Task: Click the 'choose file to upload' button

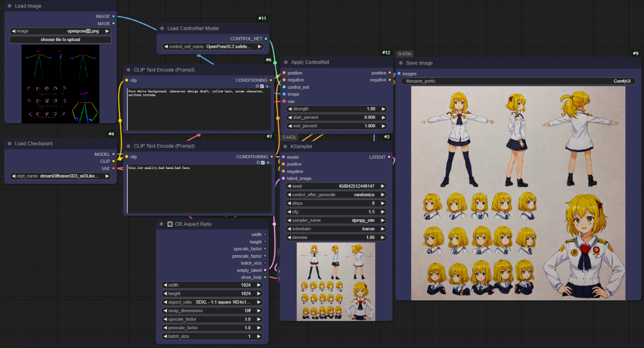Action: [60, 40]
